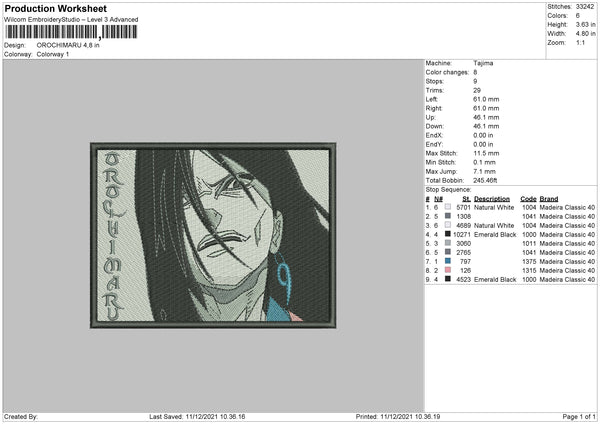Click the Orochimaru embroidery design preview
This screenshot has width=600, height=424.
click(213, 235)
